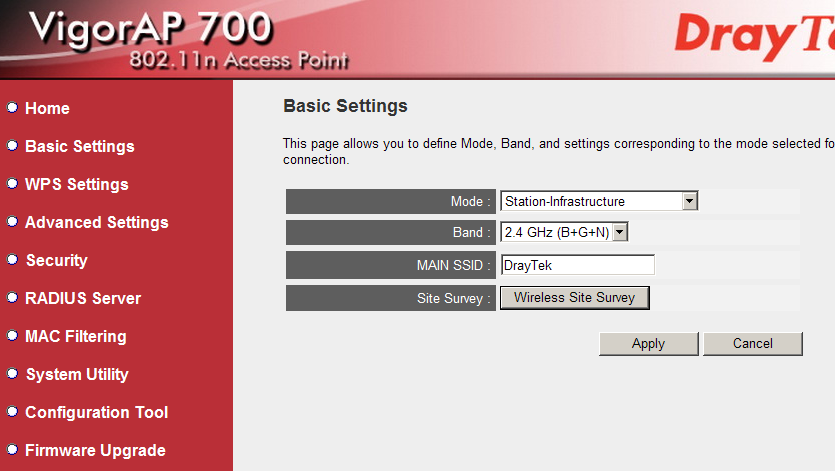Click the Mode dropdown arrow button

(x=689, y=201)
